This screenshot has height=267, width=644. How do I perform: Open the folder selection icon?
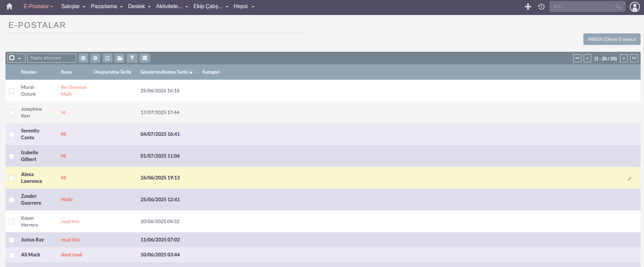coord(120,58)
